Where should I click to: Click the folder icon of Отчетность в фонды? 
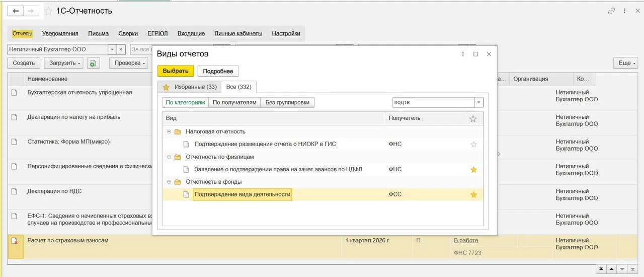click(177, 182)
